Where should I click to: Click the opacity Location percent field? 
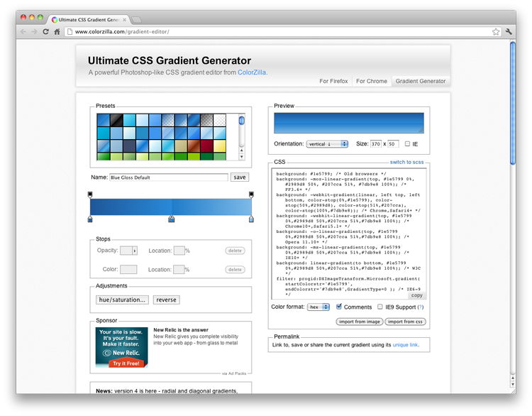click(179, 251)
